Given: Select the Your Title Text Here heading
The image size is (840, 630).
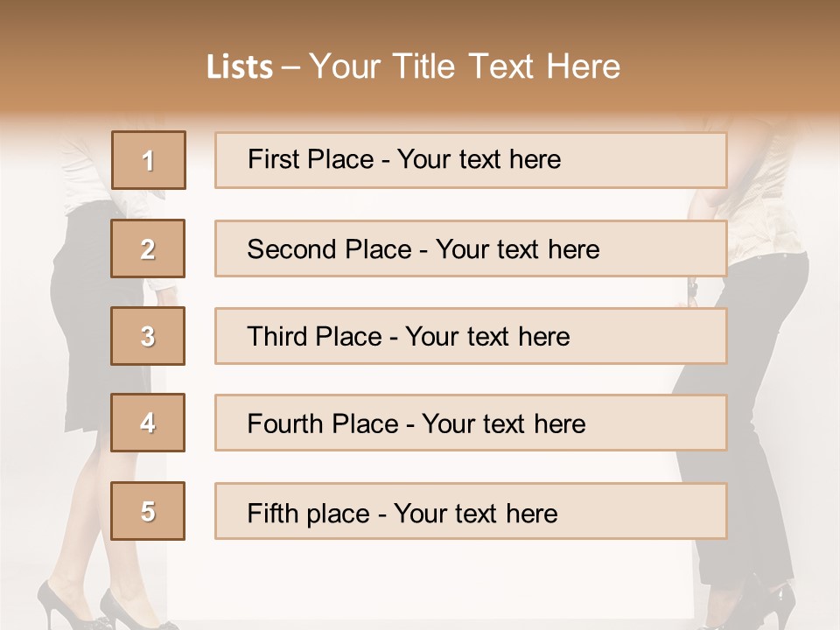Looking at the screenshot, I should pos(465,66).
